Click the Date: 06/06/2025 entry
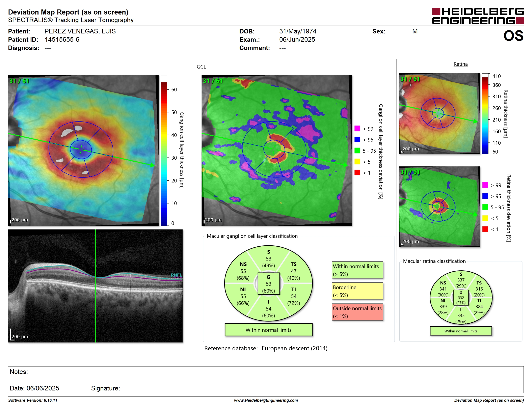 pos(34,388)
